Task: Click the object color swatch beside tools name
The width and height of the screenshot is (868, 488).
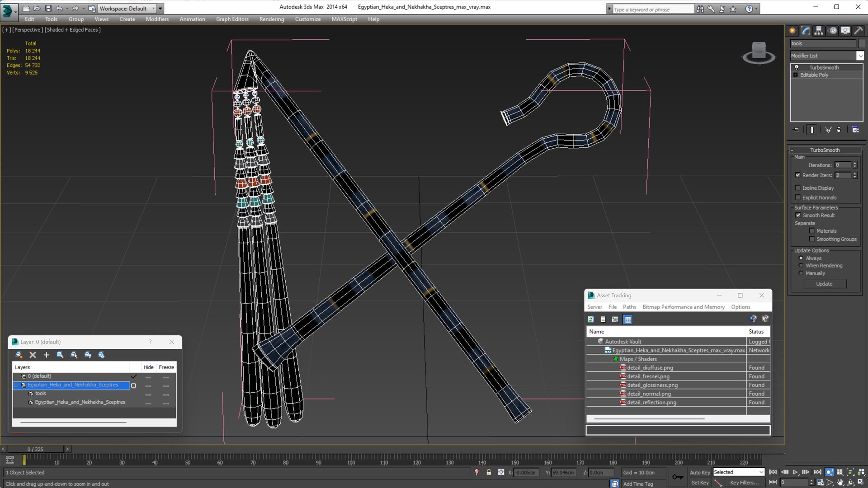Action: (x=862, y=43)
